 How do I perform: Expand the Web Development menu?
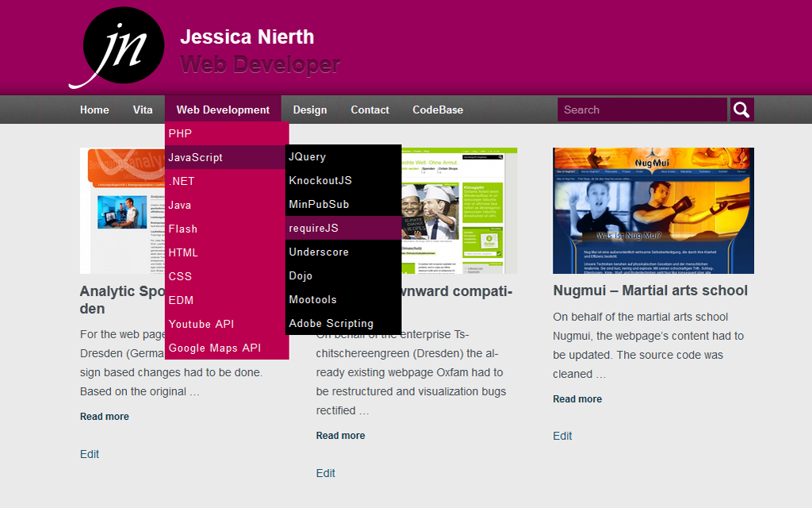tap(223, 110)
